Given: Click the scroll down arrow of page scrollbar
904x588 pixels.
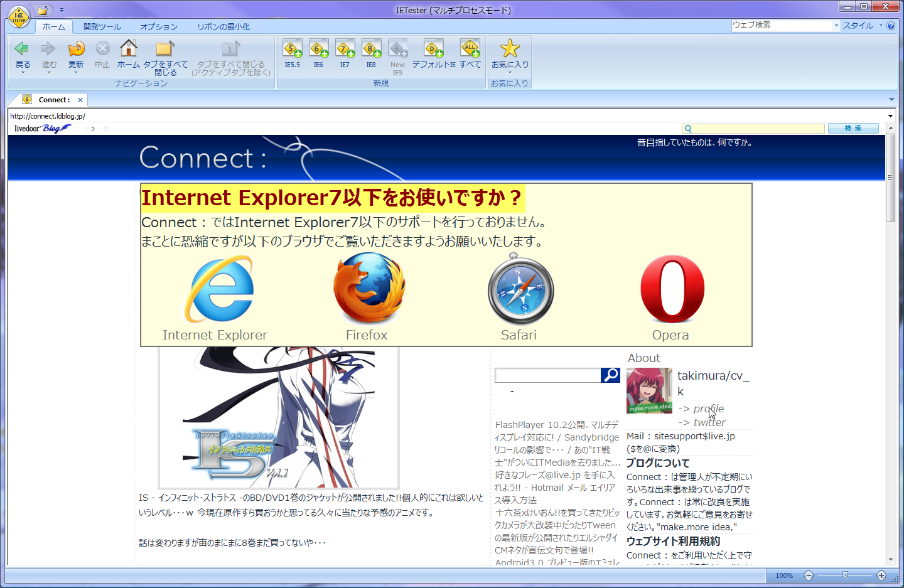Looking at the screenshot, I should click(890, 560).
